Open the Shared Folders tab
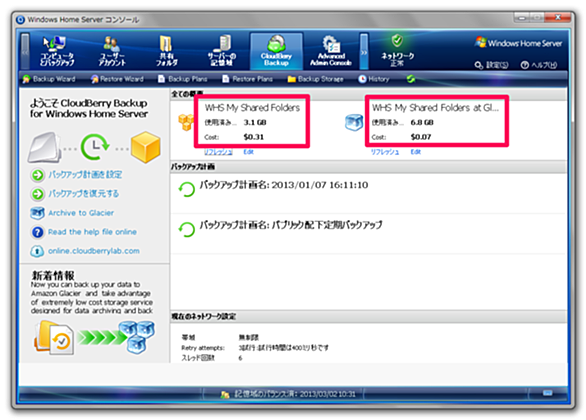 point(166,51)
